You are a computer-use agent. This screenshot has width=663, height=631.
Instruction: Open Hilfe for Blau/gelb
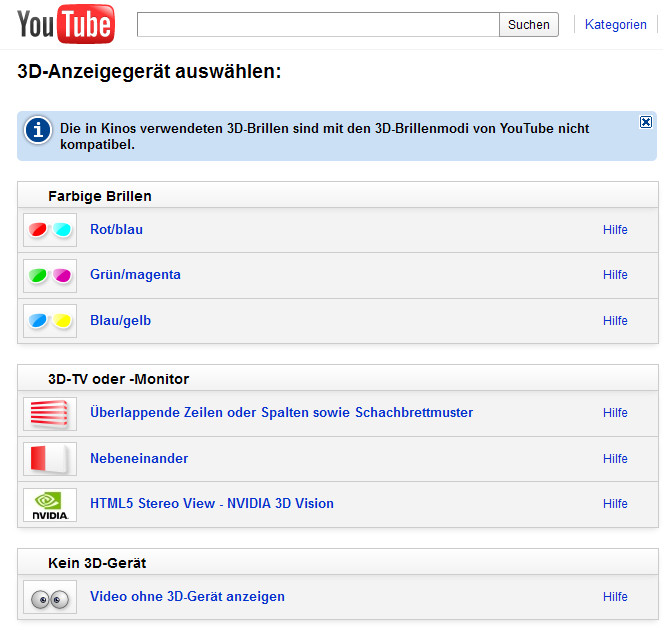(x=615, y=321)
